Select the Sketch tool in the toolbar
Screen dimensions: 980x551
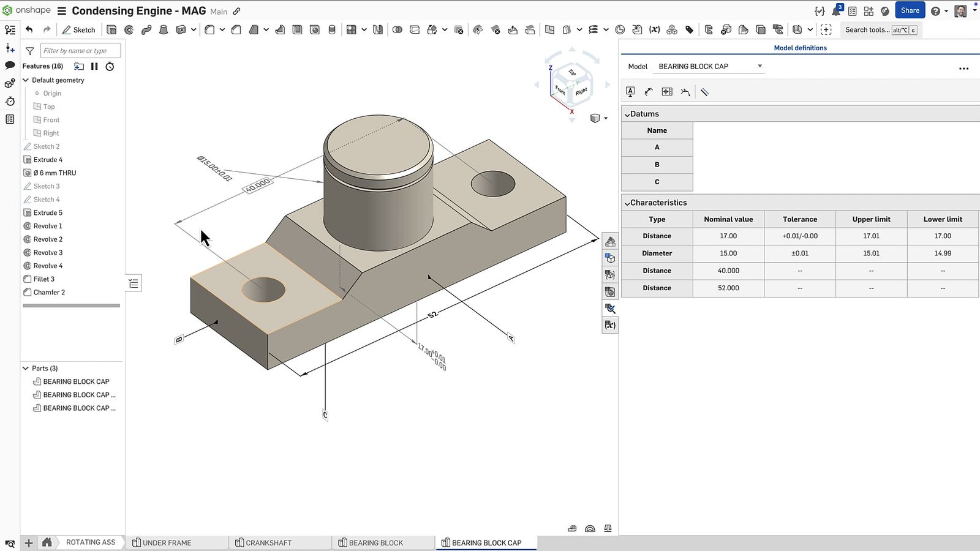tap(78, 29)
